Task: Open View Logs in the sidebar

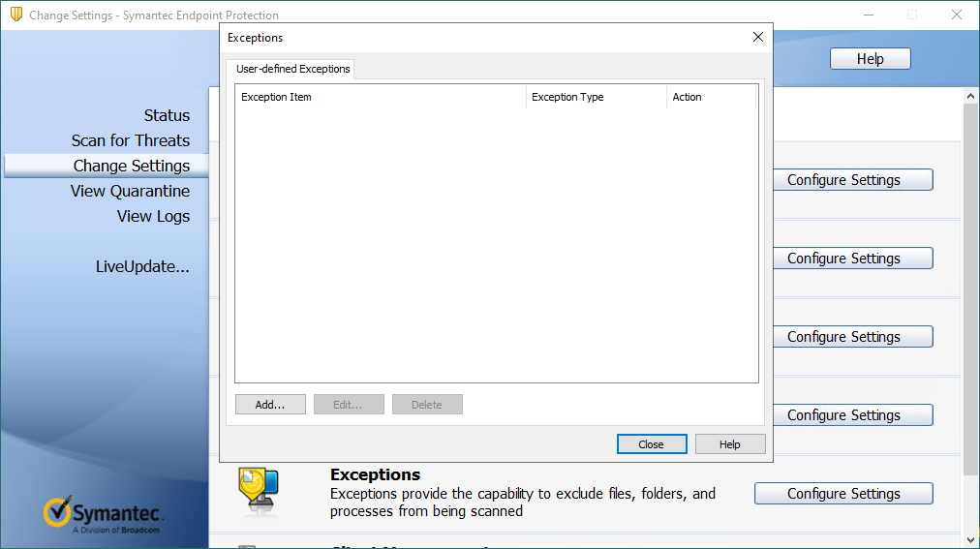Action: (x=153, y=216)
